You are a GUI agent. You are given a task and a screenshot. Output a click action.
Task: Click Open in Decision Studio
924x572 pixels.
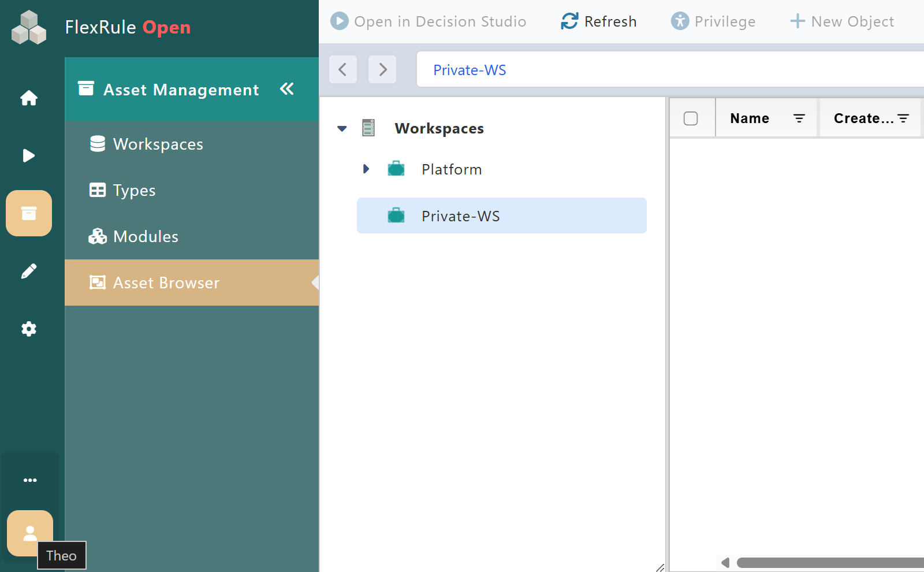click(429, 21)
